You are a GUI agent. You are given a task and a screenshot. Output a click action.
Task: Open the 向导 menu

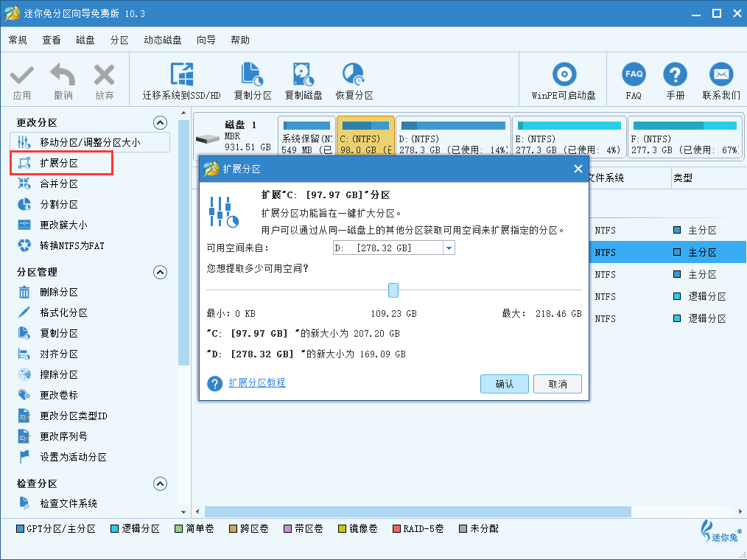pos(206,40)
